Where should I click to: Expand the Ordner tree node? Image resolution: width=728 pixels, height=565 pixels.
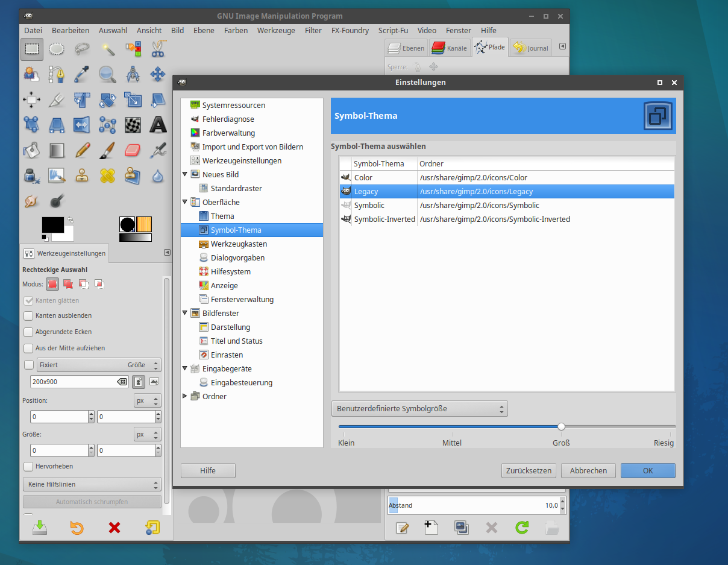[x=185, y=396]
